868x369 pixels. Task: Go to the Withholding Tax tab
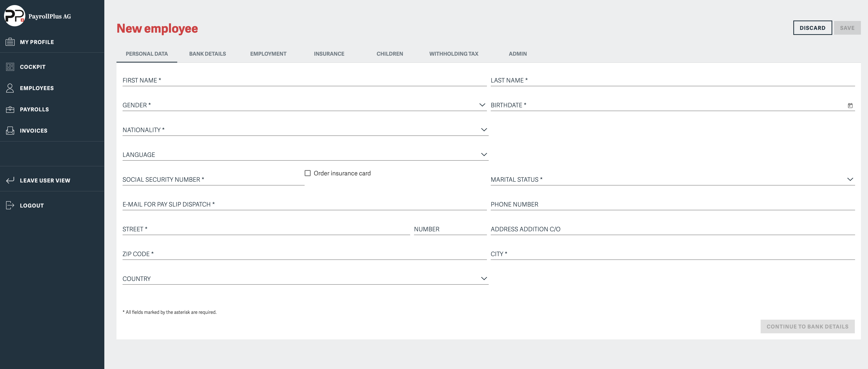tap(453, 54)
